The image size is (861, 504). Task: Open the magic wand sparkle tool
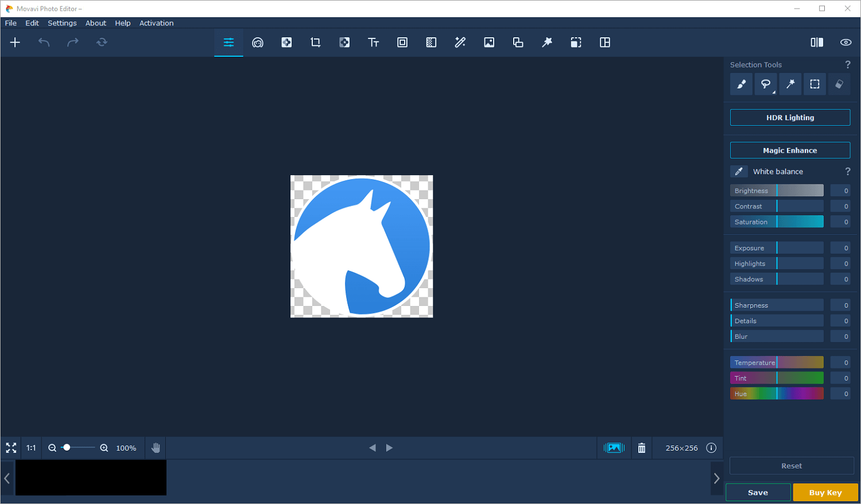tap(460, 42)
